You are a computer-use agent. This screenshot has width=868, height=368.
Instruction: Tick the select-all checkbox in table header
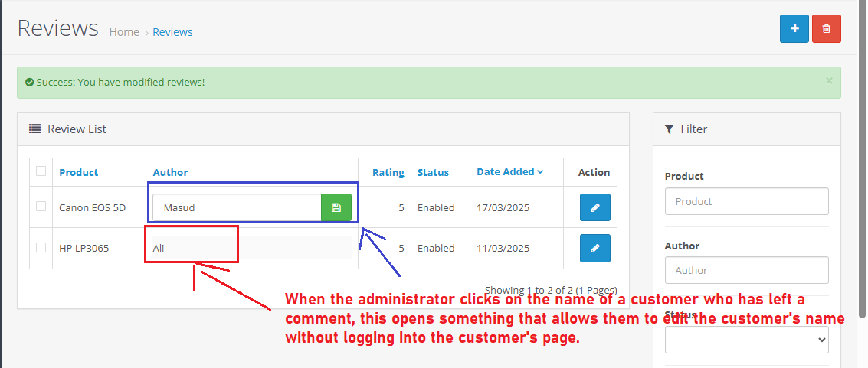41,171
